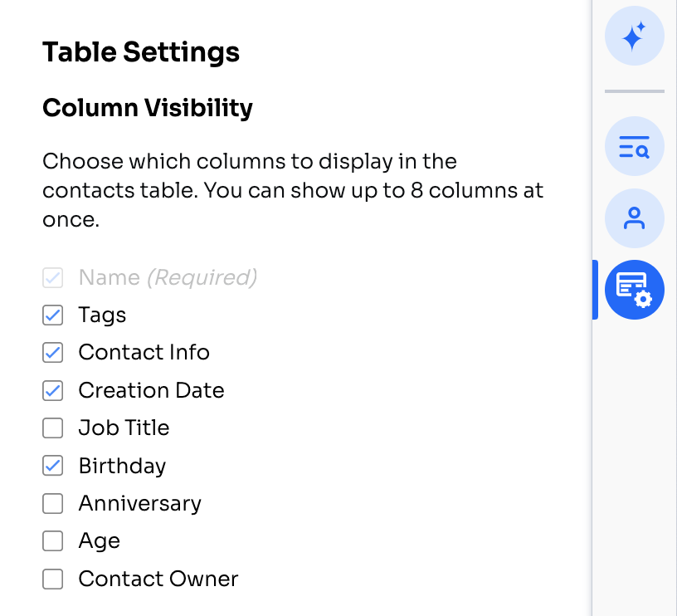Uncheck the Tags column checkbox
Screen dimensions: 677x616
coord(52,315)
